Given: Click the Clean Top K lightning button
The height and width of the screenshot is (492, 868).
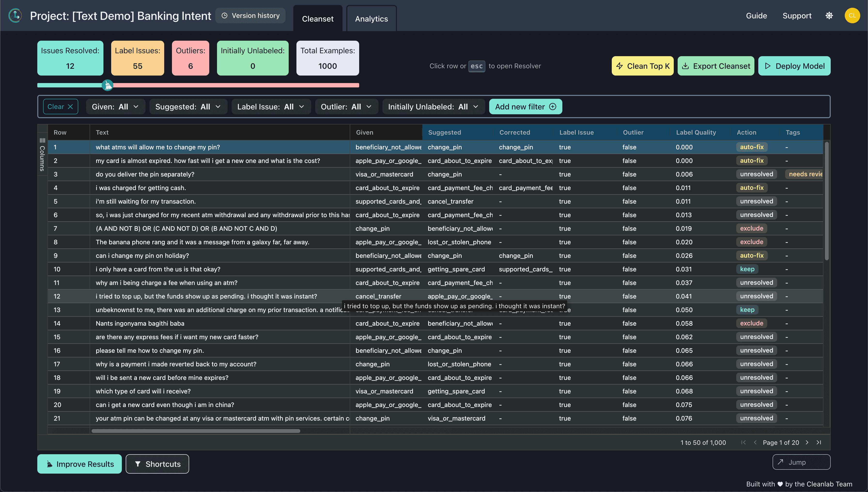Looking at the screenshot, I should [642, 66].
